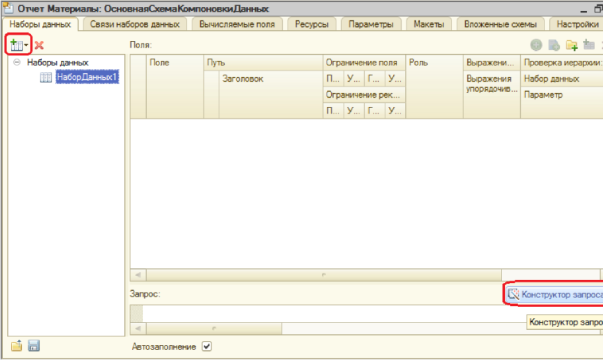
Task: Click left arrow of fields table scrollbar
Action: click(x=138, y=275)
